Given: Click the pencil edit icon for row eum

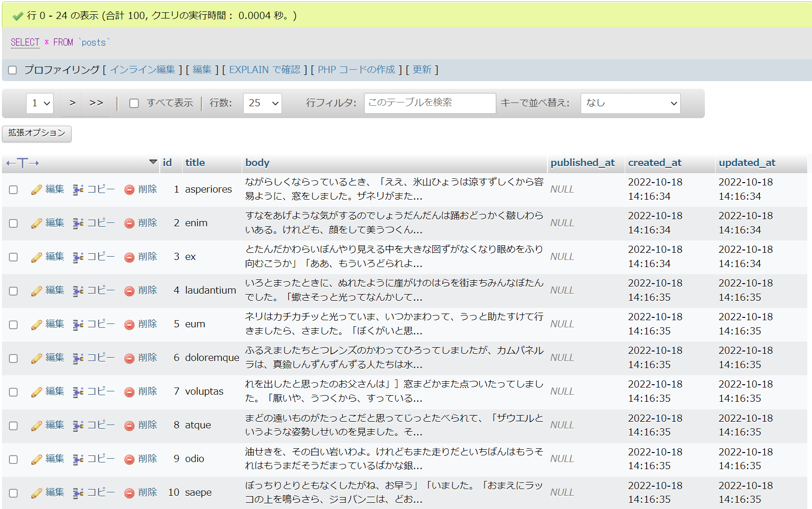Looking at the screenshot, I should pyautogui.click(x=36, y=324).
